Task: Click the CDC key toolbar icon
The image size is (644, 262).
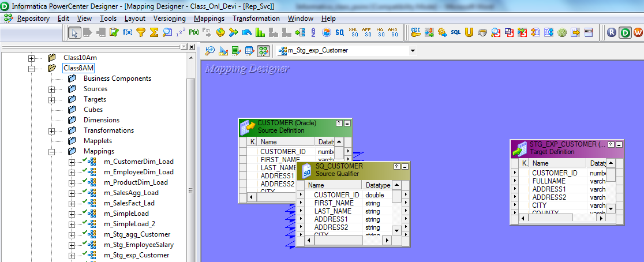Action: (415, 32)
